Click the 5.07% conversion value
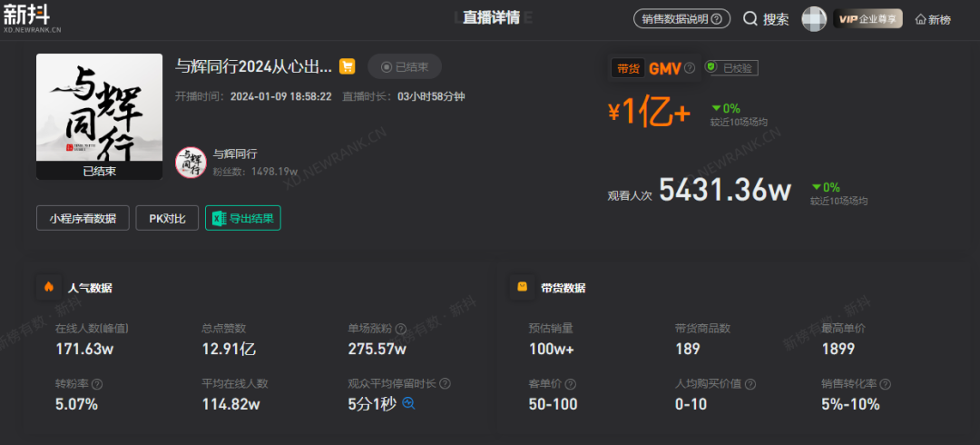The image size is (980, 445). tap(76, 404)
